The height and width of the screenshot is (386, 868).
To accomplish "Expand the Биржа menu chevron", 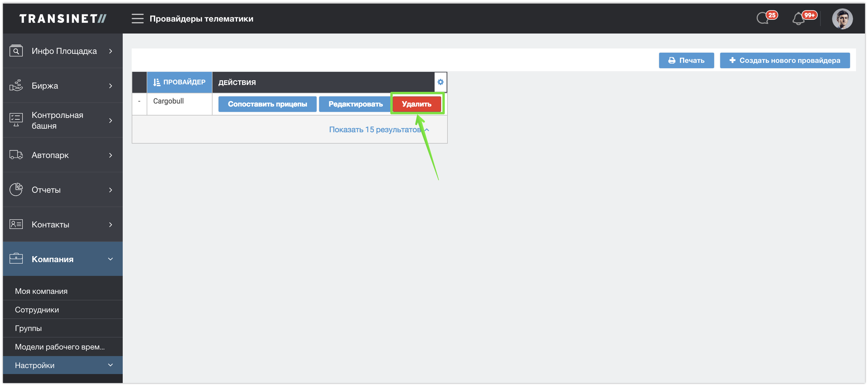I will click(x=110, y=86).
